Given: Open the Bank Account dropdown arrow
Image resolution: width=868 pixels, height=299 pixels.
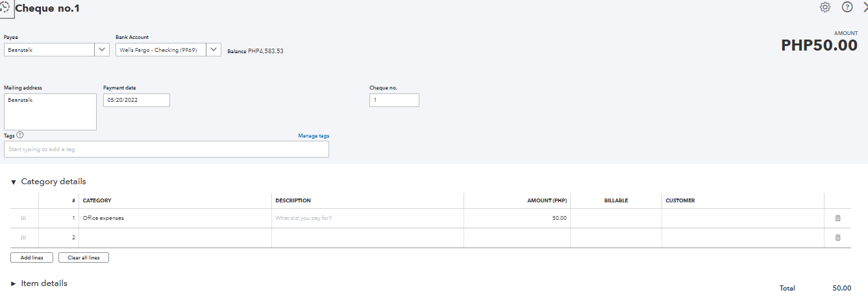Looking at the screenshot, I should point(214,50).
